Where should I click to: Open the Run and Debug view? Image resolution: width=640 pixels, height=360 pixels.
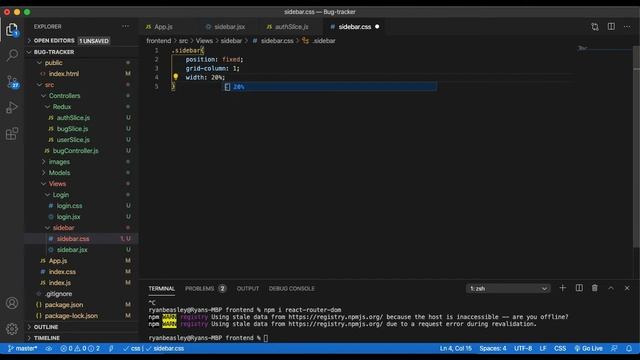[12, 107]
